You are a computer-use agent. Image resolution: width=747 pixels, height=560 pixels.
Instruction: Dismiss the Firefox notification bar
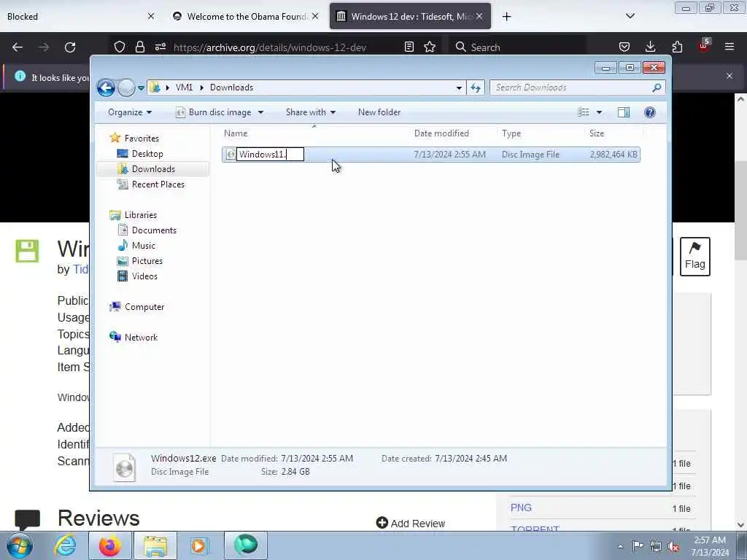click(729, 76)
